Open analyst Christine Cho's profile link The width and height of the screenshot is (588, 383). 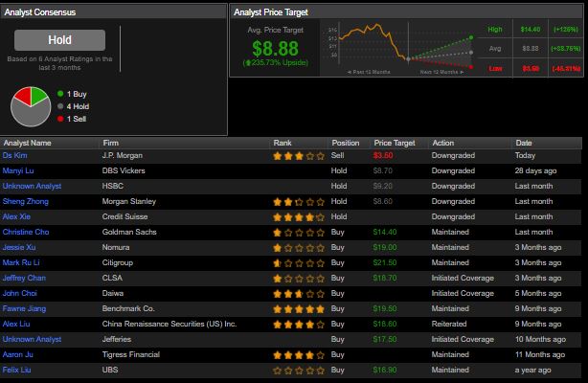26,233
